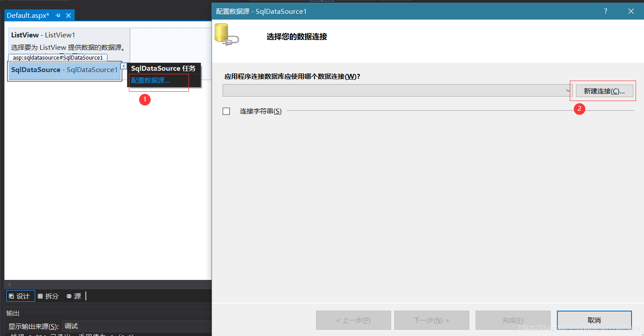This screenshot has width=644, height=336.
Task: Click the left scroll arrow of designer
Action: tap(9, 284)
